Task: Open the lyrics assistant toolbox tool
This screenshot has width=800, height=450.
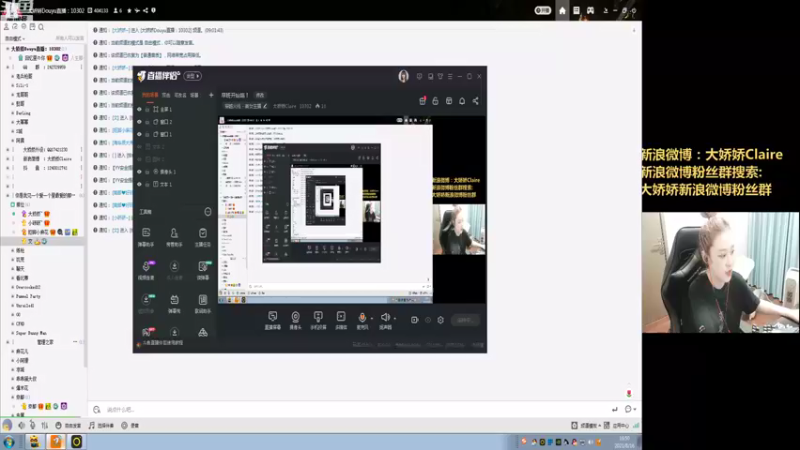Action: [x=203, y=303]
